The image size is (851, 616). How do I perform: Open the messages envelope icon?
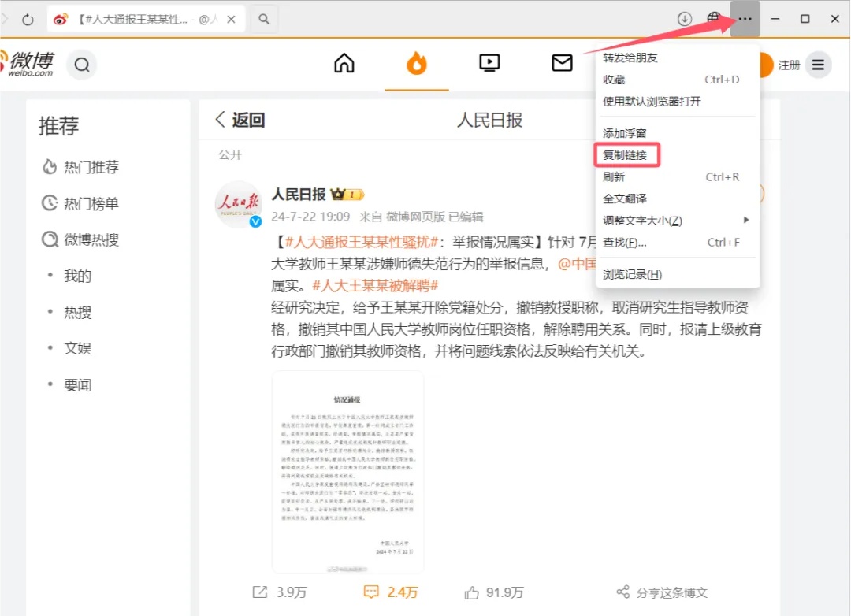[562, 64]
